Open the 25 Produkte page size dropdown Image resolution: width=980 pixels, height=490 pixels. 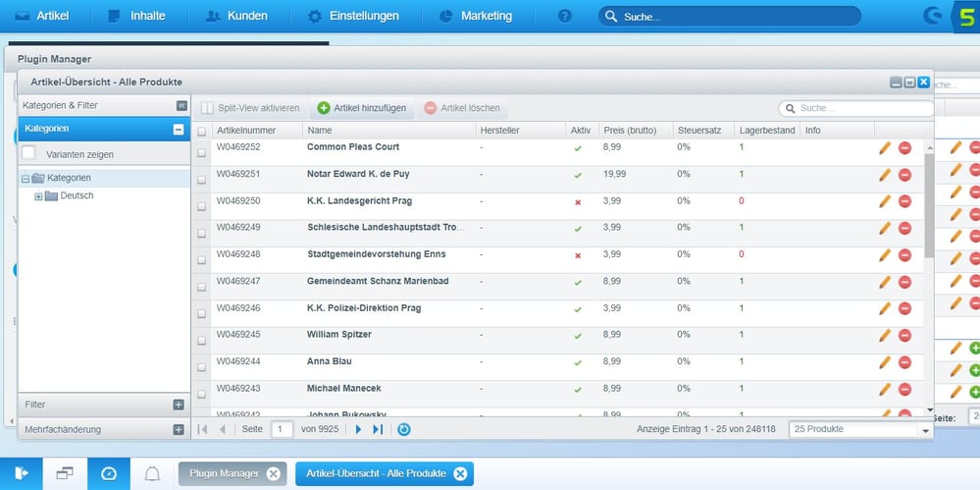[x=926, y=430]
